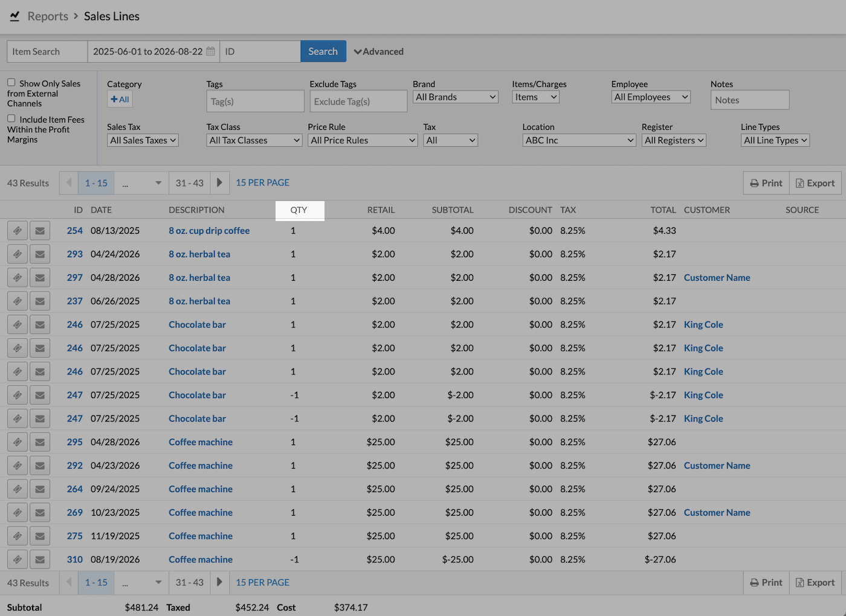This screenshot has height=616, width=846.
Task: Click the ID search field
Action: [260, 51]
